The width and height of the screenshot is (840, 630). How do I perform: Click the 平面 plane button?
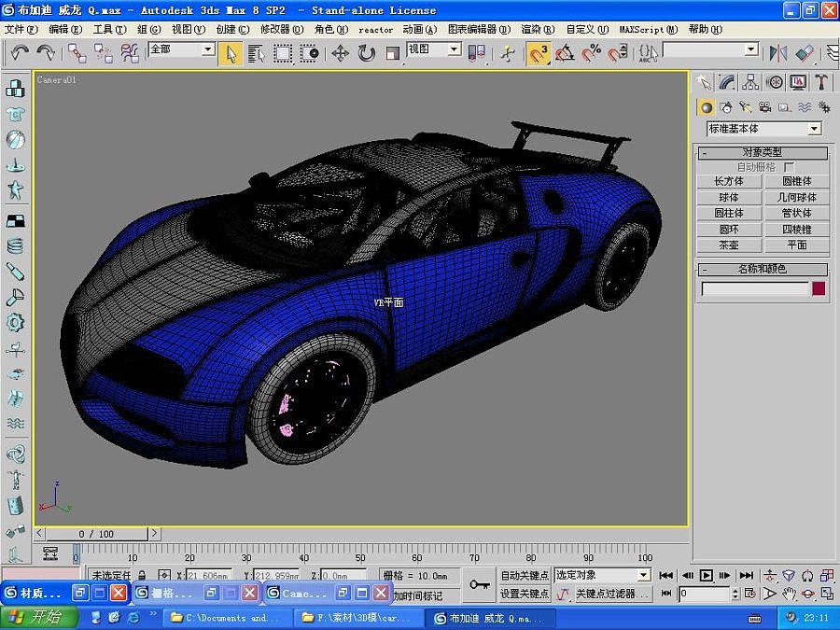797,245
